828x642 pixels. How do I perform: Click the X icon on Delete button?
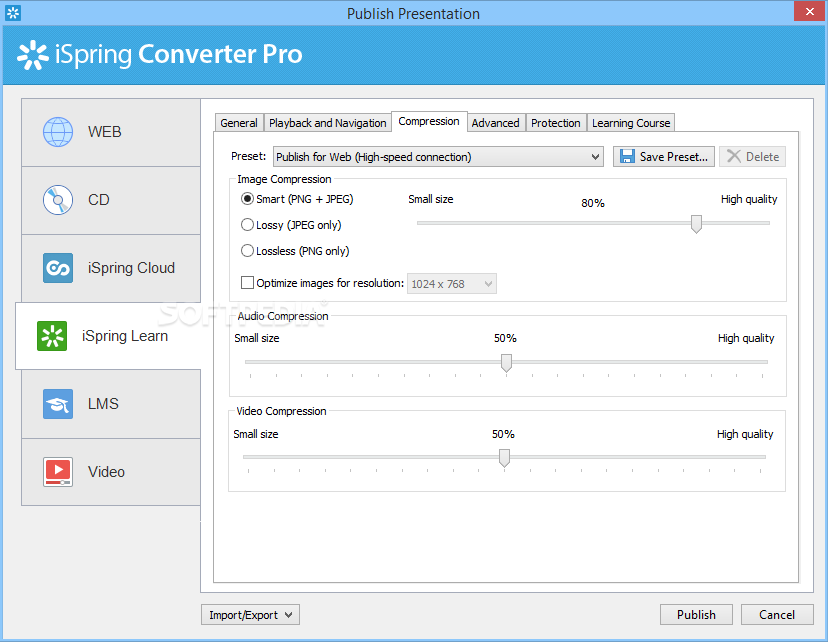(733, 156)
